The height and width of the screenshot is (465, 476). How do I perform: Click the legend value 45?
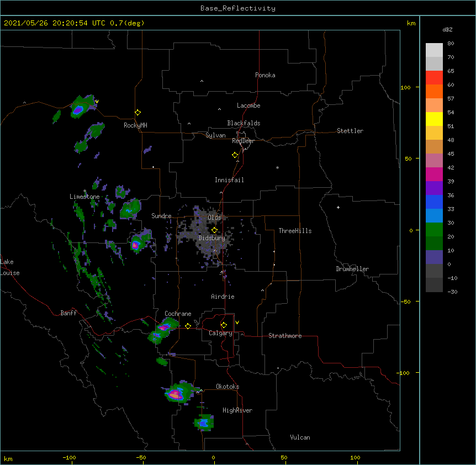451,154
